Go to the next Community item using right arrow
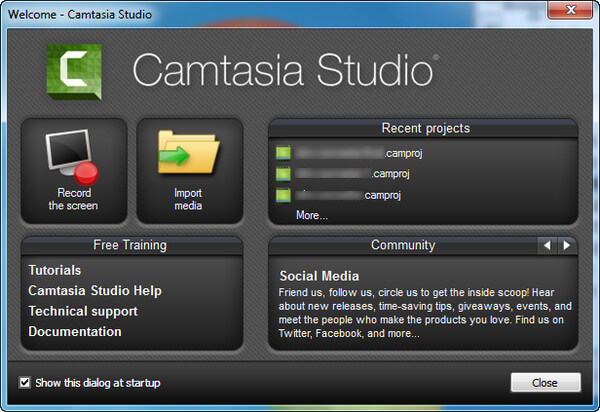600x412 pixels. coord(567,245)
